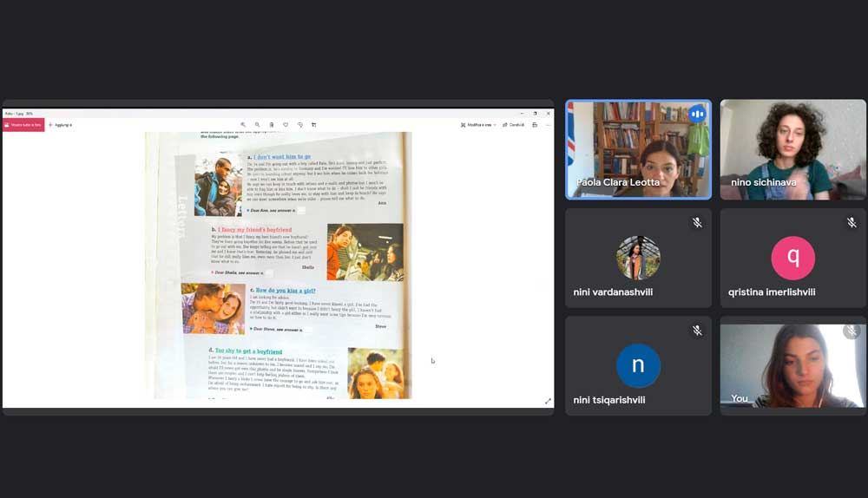Click Condividi to share the photo

tap(514, 125)
